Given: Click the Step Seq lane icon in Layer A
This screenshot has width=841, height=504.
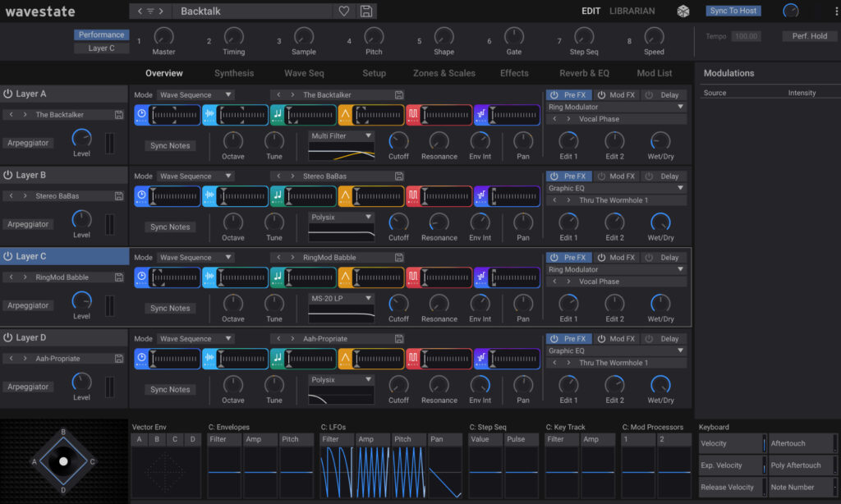Looking at the screenshot, I should [482, 114].
